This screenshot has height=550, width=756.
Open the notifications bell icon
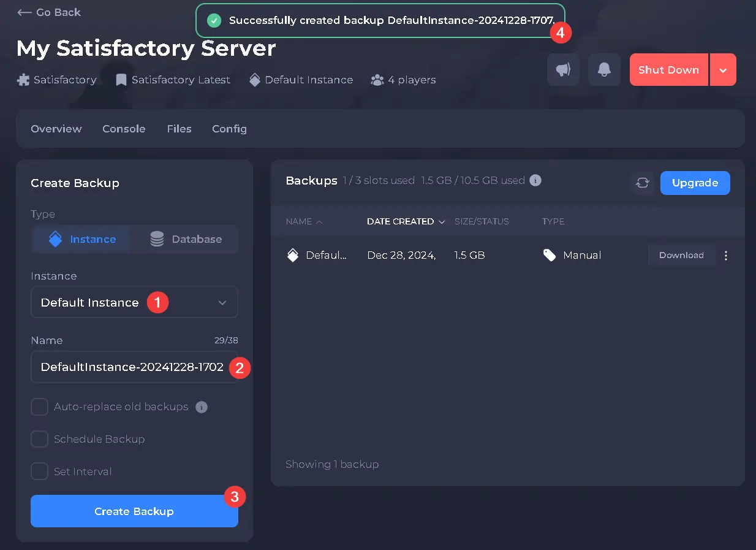(604, 70)
